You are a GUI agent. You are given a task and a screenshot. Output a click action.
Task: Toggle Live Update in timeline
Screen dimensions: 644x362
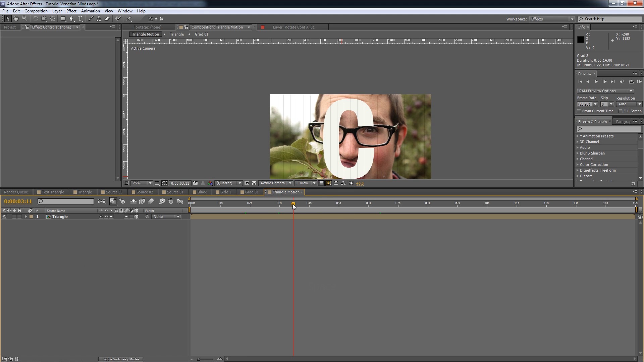pos(113,201)
